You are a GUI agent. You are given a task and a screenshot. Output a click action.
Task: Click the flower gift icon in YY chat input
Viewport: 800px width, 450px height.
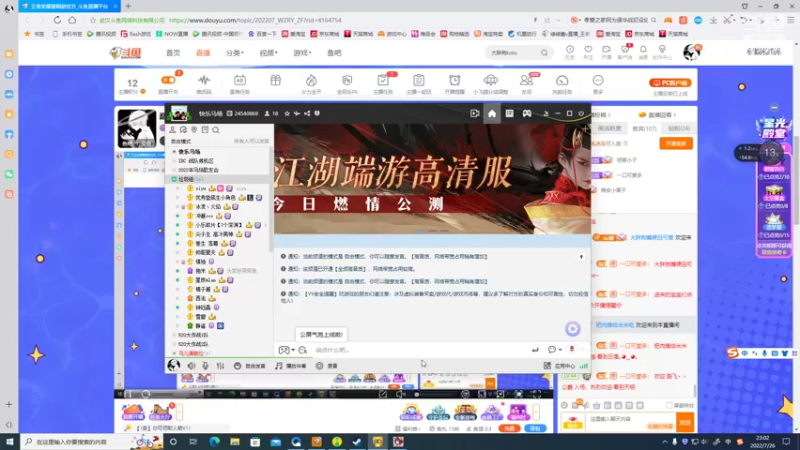572,349
